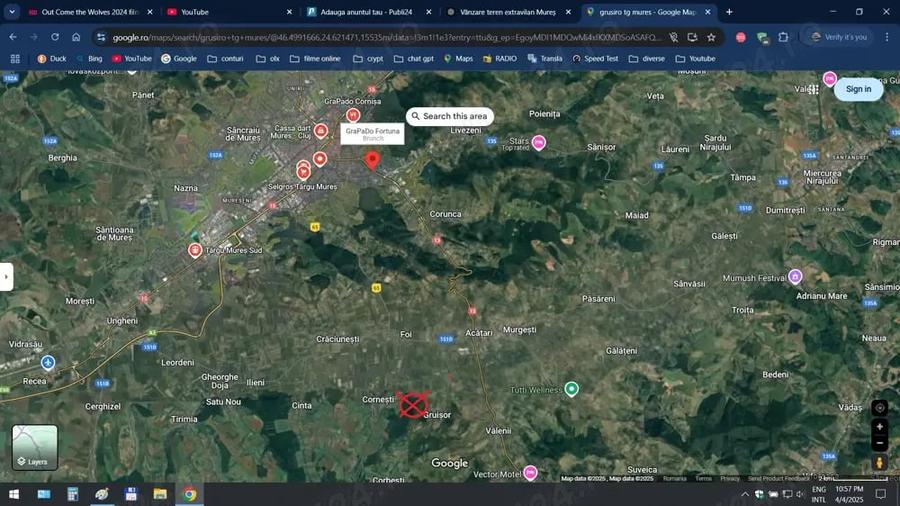Open the Google bookmark
This screenshot has width=900, height=506.
(x=179, y=59)
